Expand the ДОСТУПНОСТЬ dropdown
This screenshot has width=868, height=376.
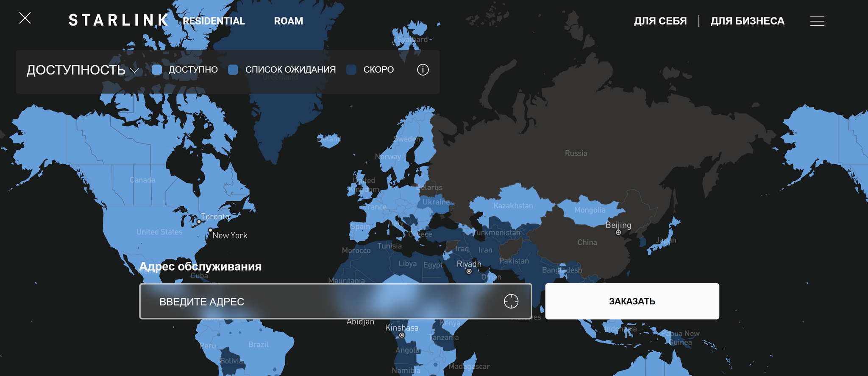pos(76,70)
